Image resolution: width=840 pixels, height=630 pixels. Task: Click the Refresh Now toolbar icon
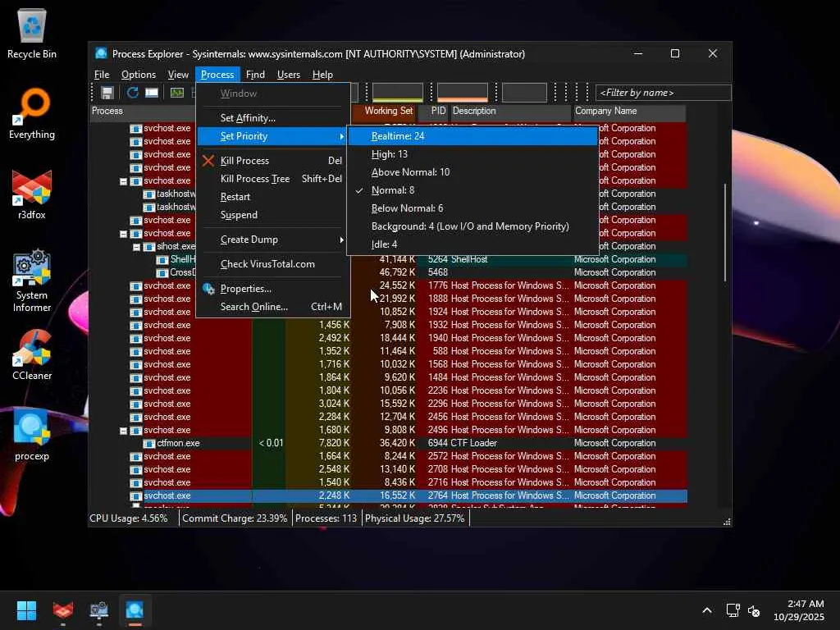pyautogui.click(x=132, y=93)
